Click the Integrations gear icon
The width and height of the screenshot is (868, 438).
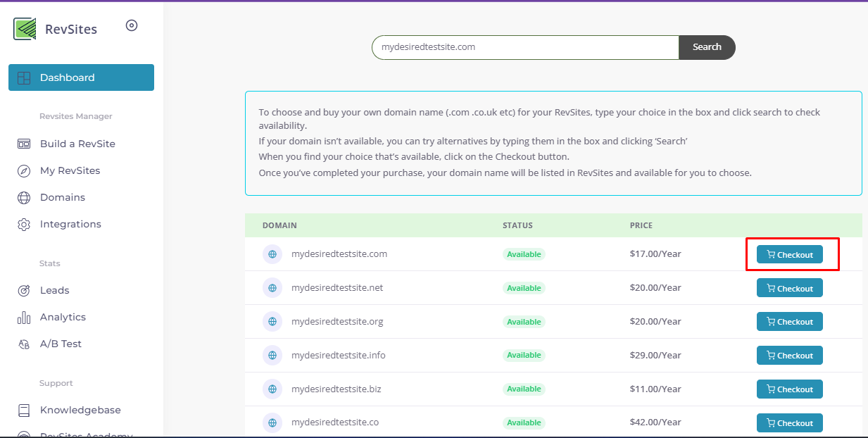(x=24, y=225)
